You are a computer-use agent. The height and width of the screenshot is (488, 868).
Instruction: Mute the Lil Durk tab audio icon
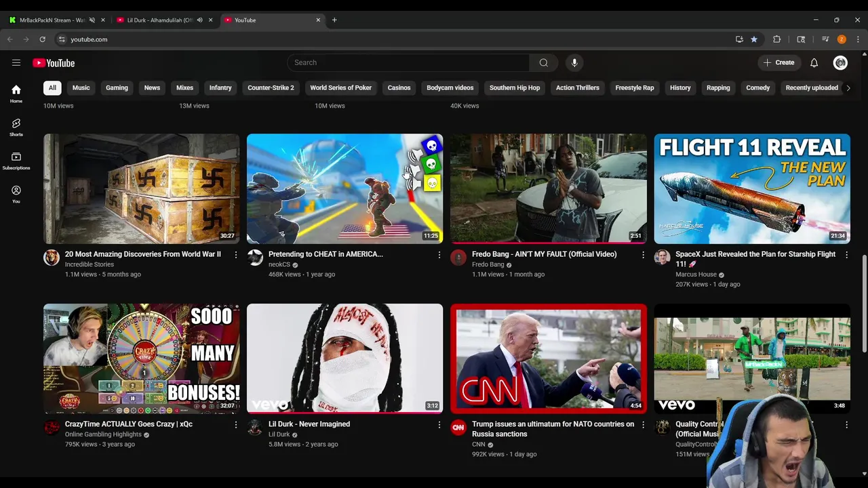199,20
